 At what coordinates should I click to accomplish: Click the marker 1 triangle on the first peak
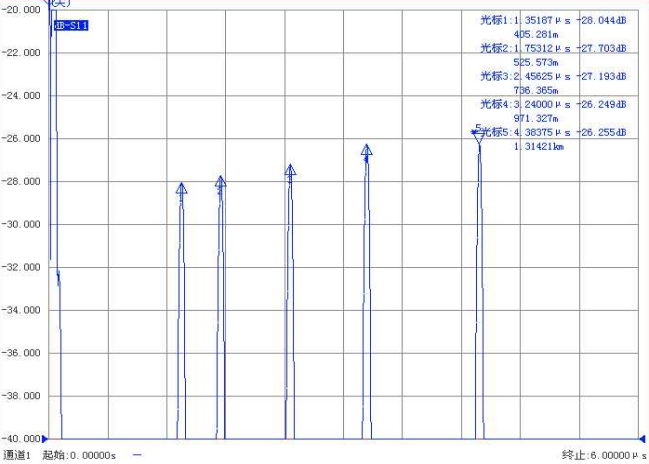[x=181, y=189]
